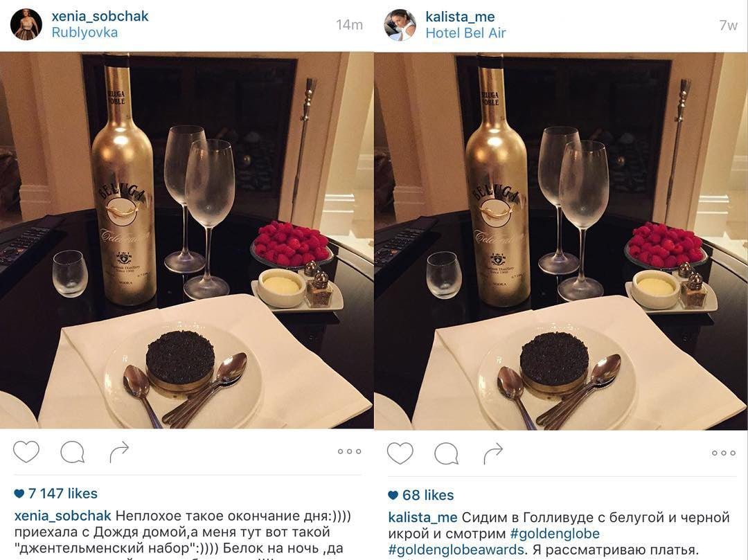
Task: Open more options for kalista_me post
Action: (x=723, y=453)
